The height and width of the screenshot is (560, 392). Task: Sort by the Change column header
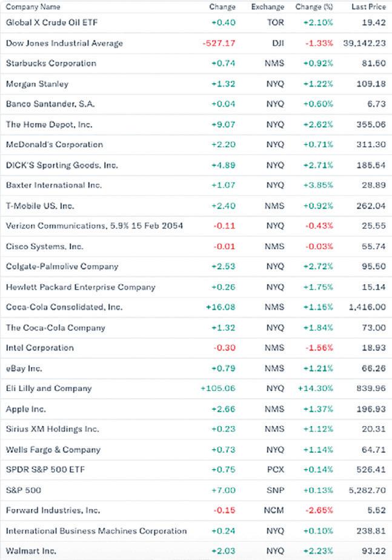[x=222, y=7]
